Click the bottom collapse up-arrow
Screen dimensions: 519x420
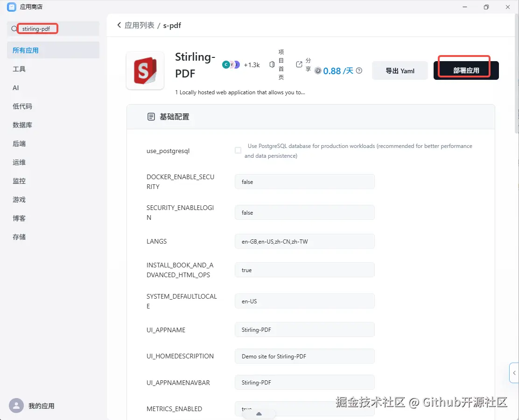pos(259,414)
